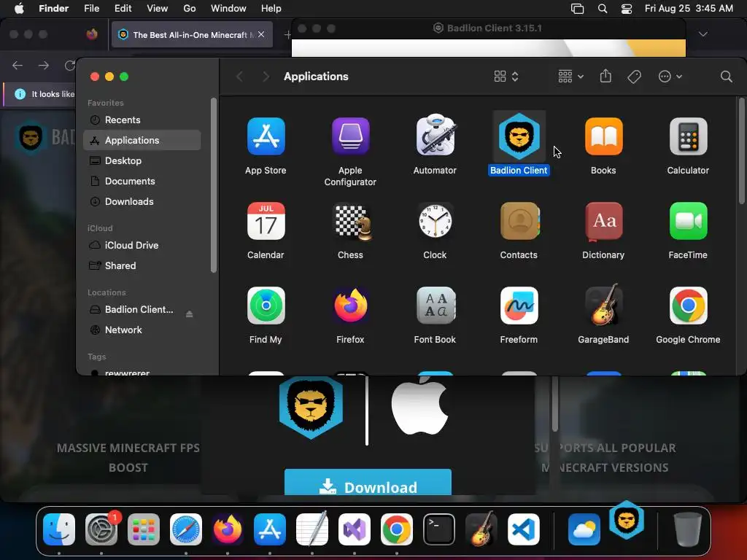Click the Applications grid vertical scrollbar
747x560 pixels.
point(741,151)
